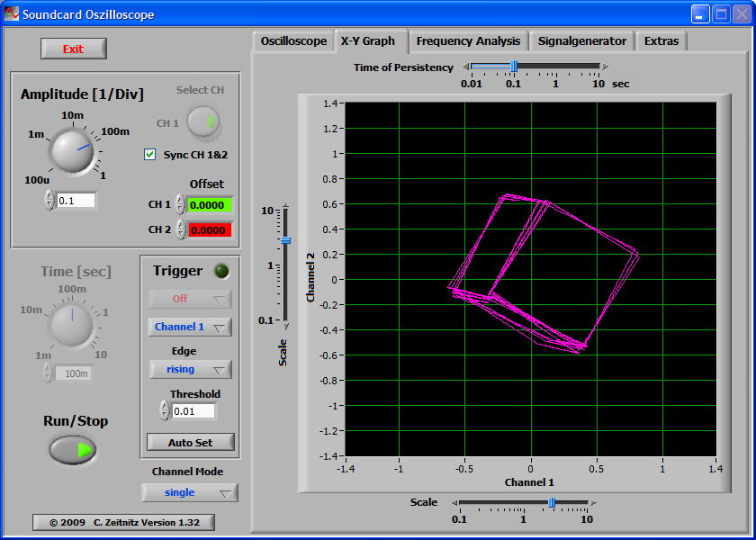Adjust the Time of Persistency slider
Viewport: 756px width, 540px height.
tap(514, 66)
